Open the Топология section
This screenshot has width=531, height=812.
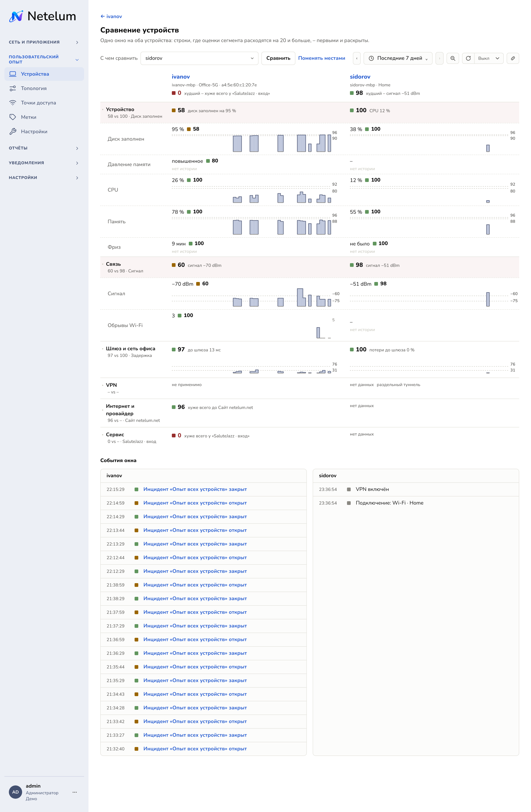pos(44,88)
